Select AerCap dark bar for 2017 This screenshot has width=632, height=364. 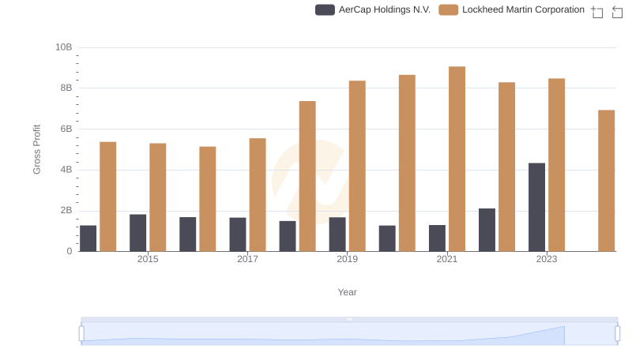tap(238, 235)
